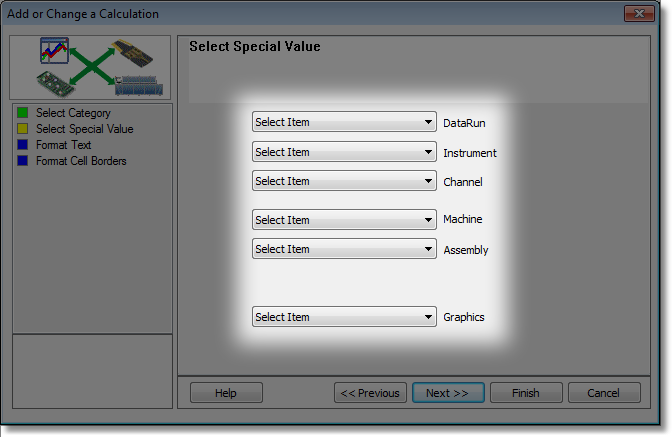Viewport: 672px width, 437px height.
Task: Click the chart graph icon in banner
Action: tap(54, 50)
